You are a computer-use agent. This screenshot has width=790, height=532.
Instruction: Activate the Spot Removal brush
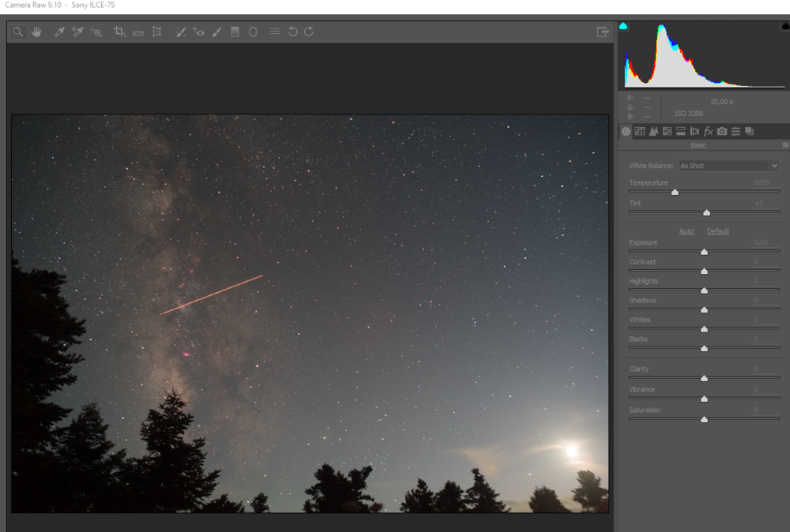[x=180, y=32]
